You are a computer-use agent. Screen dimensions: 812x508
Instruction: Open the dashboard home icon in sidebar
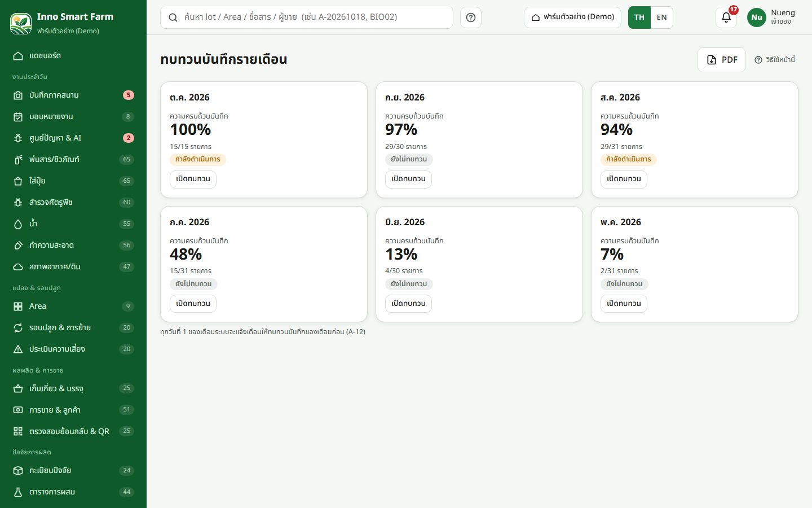(18, 56)
